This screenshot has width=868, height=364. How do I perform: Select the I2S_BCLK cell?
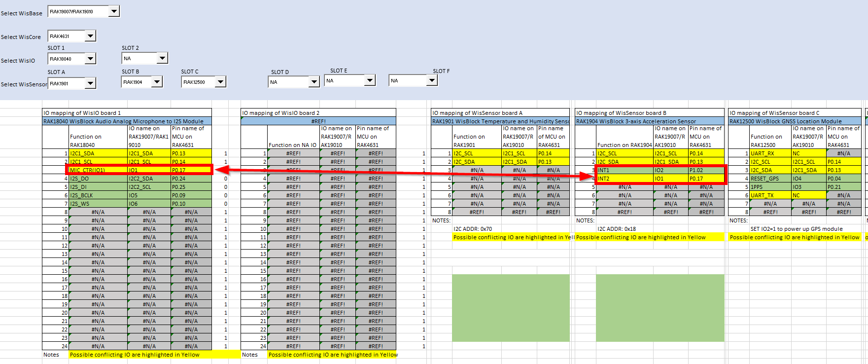(98, 195)
